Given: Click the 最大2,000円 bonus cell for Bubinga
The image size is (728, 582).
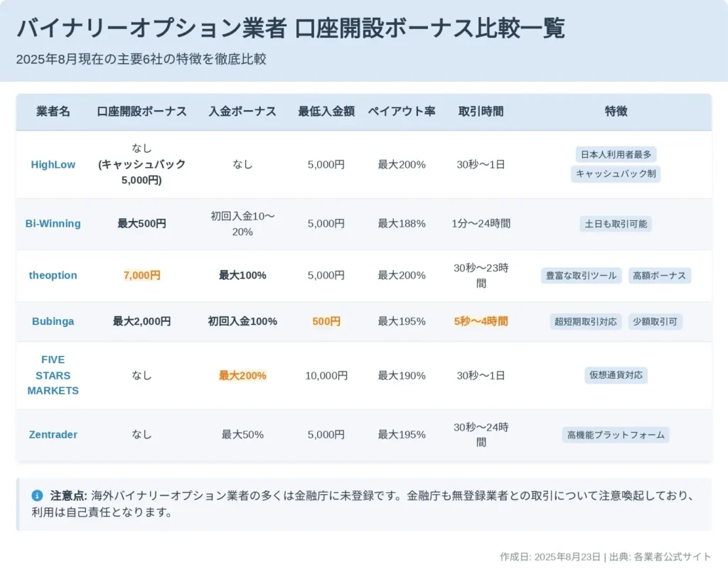Looking at the screenshot, I should 141,321.
